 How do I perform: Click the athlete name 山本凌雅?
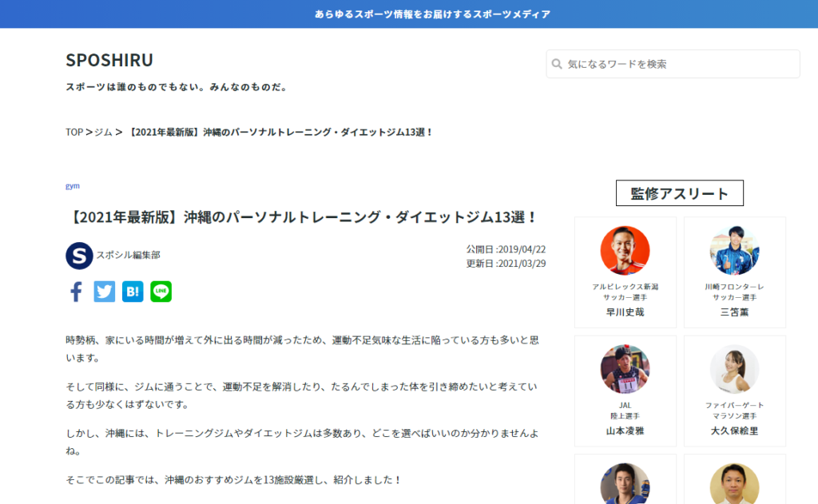[x=625, y=431]
